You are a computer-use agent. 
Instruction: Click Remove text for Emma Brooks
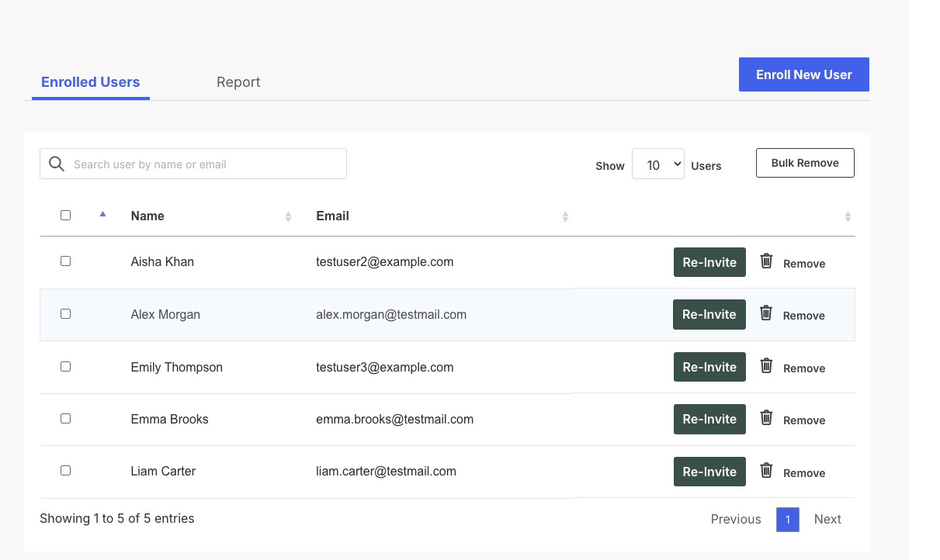[x=804, y=420]
